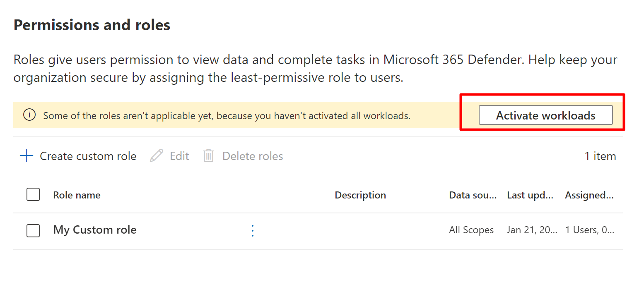
Task: Click the plus icon beside Create custom role
Action: 27,156
